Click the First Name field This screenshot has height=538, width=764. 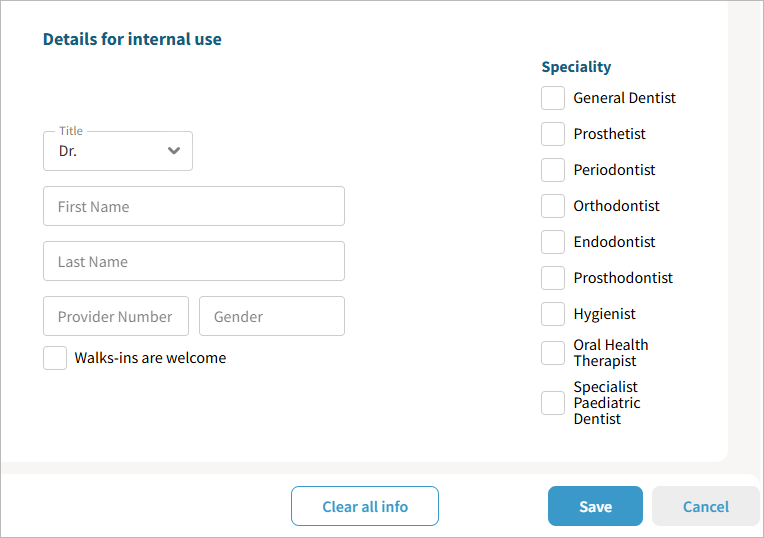point(194,206)
